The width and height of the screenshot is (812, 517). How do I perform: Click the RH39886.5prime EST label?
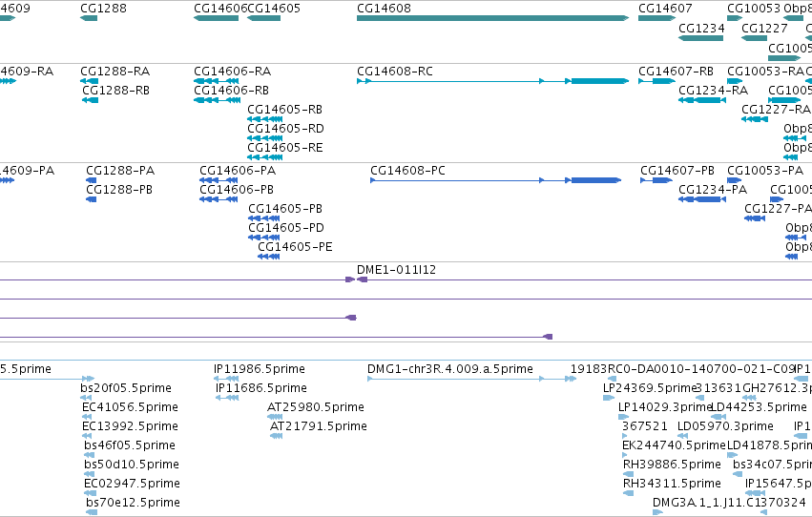tap(672, 465)
